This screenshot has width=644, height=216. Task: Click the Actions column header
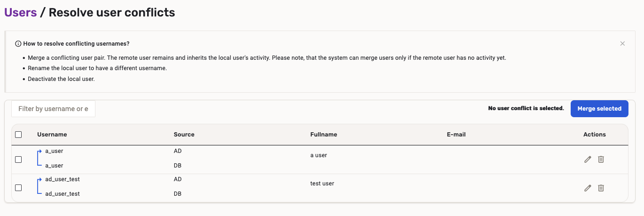(594, 135)
